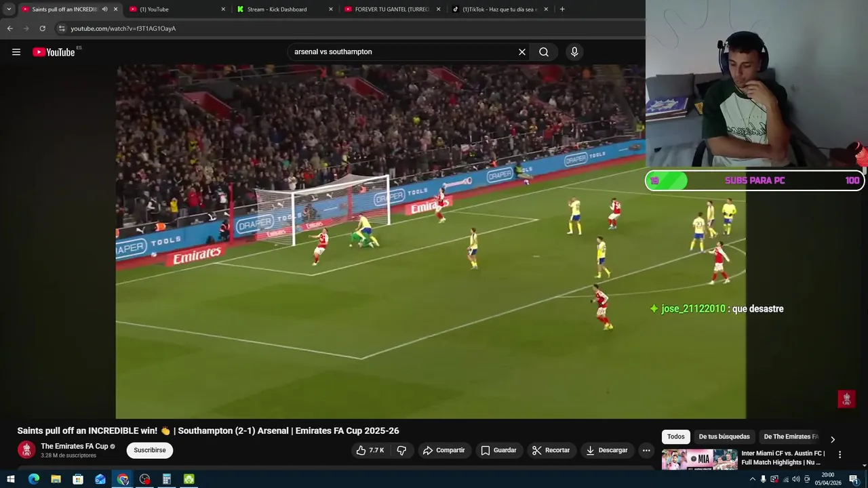Click the Guardar save button
868x488 pixels.
click(x=498, y=450)
